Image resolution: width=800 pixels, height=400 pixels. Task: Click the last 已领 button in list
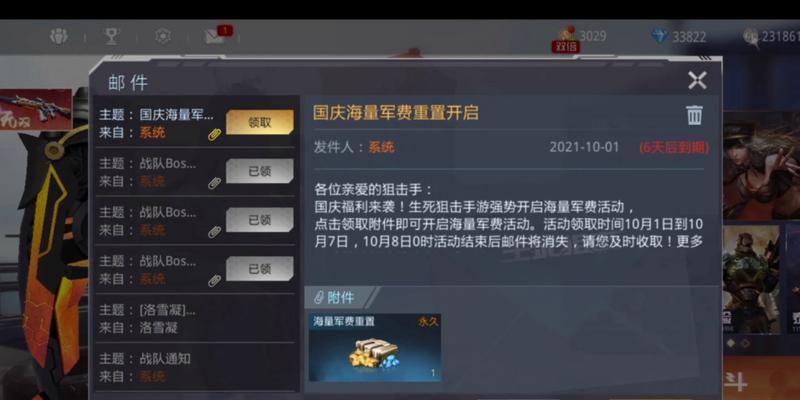(260, 268)
